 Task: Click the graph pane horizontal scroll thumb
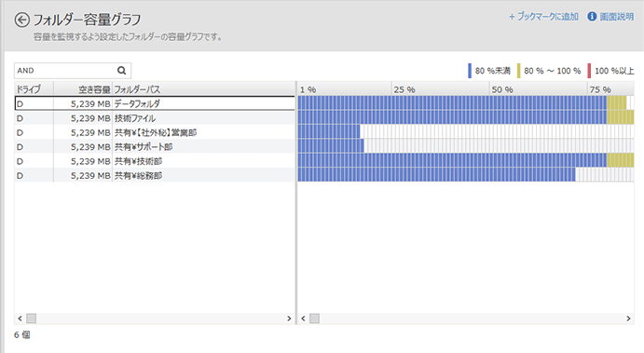[x=315, y=319]
